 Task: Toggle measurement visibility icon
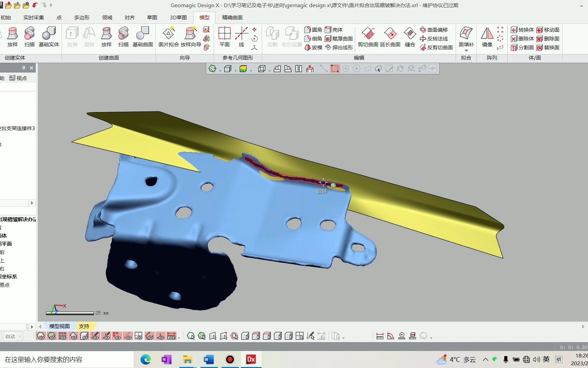pyautogui.click(x=171, y=336)
